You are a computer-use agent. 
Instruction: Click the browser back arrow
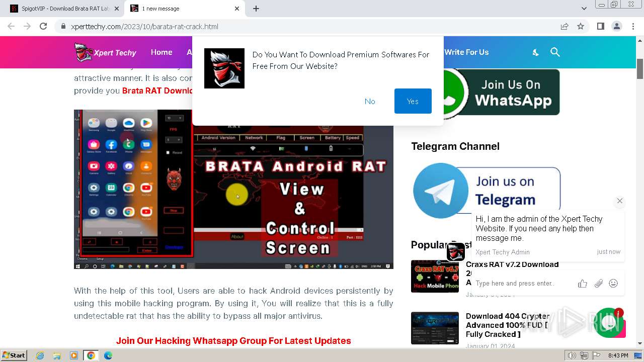[11, 26]
